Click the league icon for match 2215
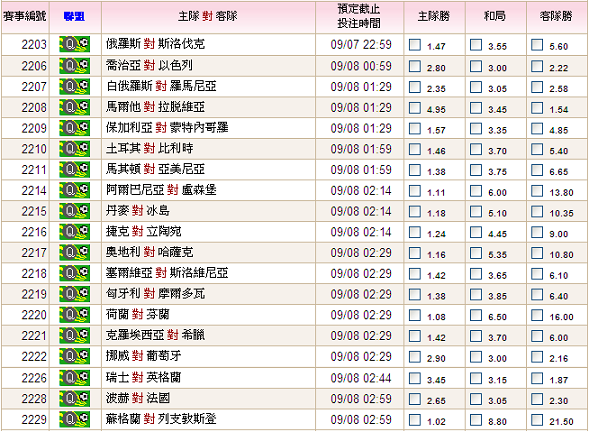 74,211
